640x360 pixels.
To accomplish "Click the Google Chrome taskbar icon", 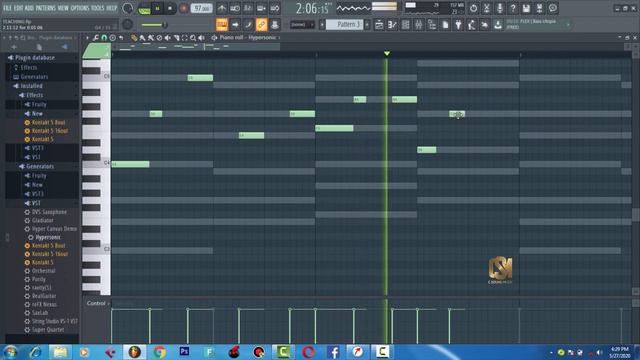I will (160, 352).
